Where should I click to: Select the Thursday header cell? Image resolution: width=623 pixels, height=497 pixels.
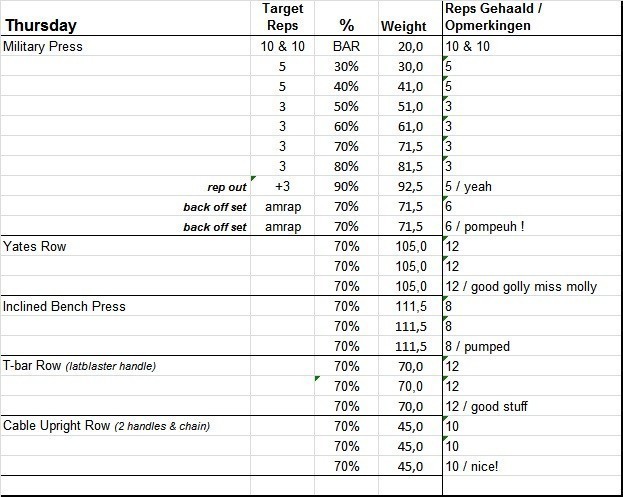click(42, 26)
